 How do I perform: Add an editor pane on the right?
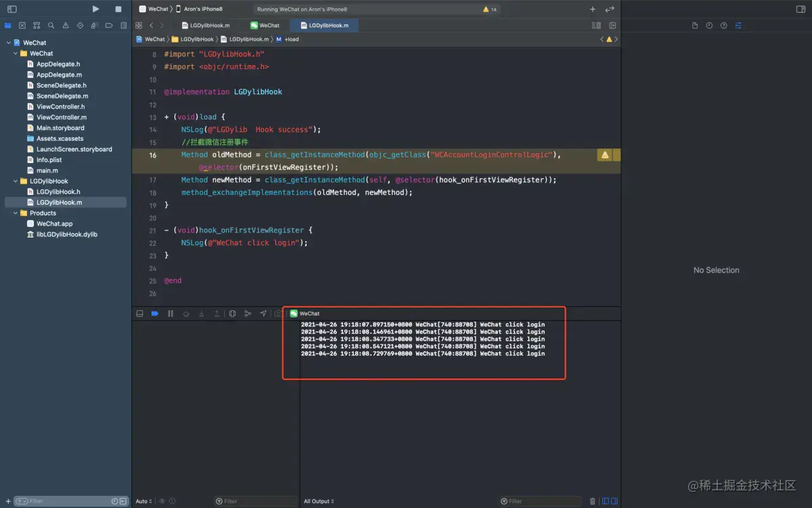[x=612, y=25]
